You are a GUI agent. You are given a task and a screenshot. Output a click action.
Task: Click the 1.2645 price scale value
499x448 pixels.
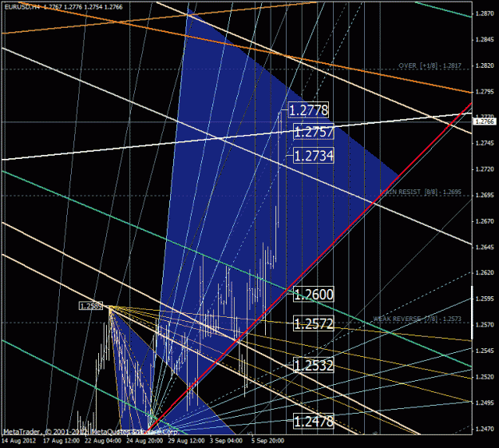point(485,247)
